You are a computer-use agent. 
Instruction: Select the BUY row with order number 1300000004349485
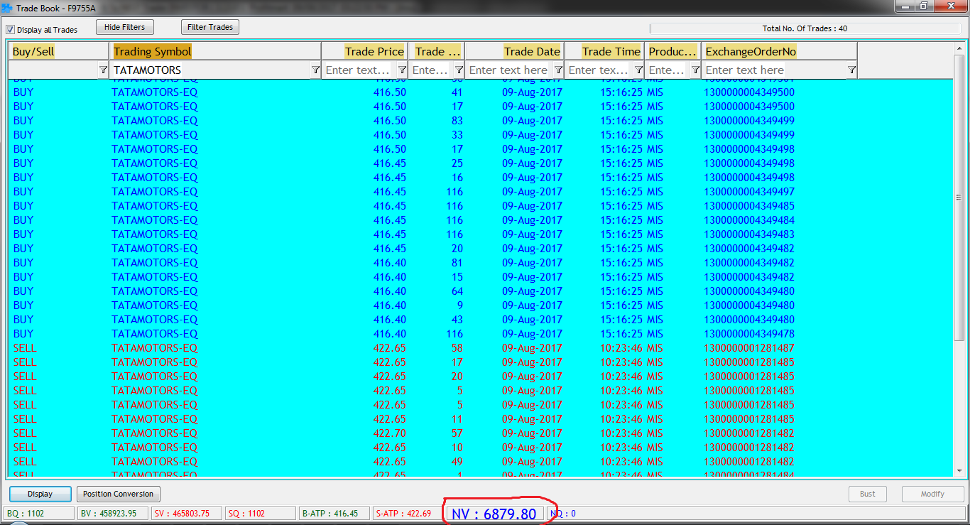480,206
